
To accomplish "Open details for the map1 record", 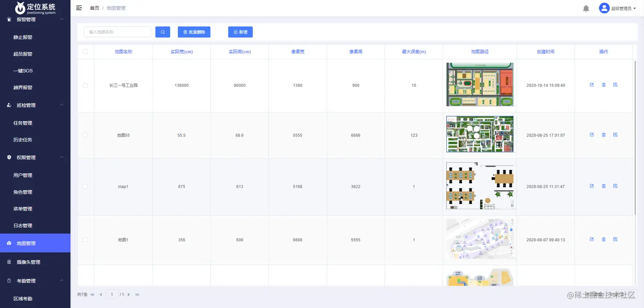I will (615, 186).
